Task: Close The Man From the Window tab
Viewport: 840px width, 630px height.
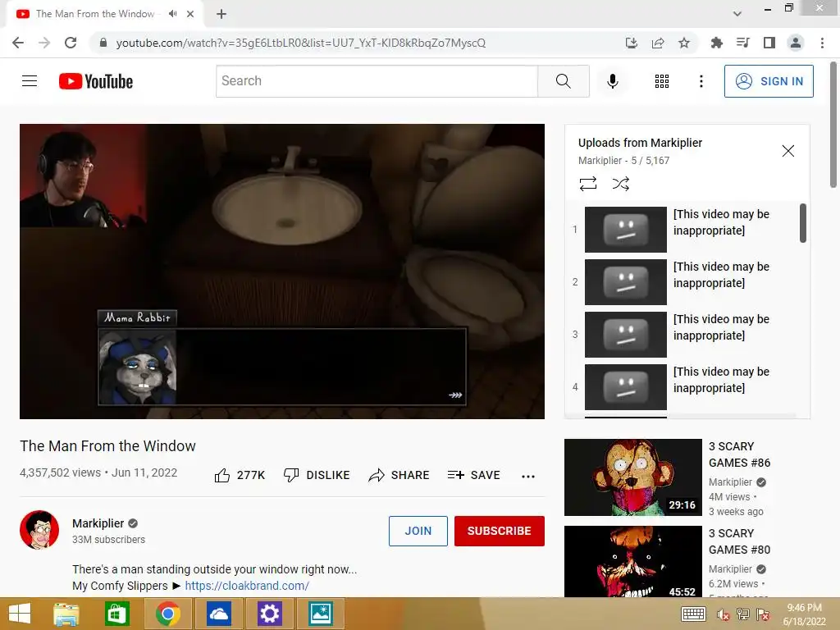Action: coord(190,14)
